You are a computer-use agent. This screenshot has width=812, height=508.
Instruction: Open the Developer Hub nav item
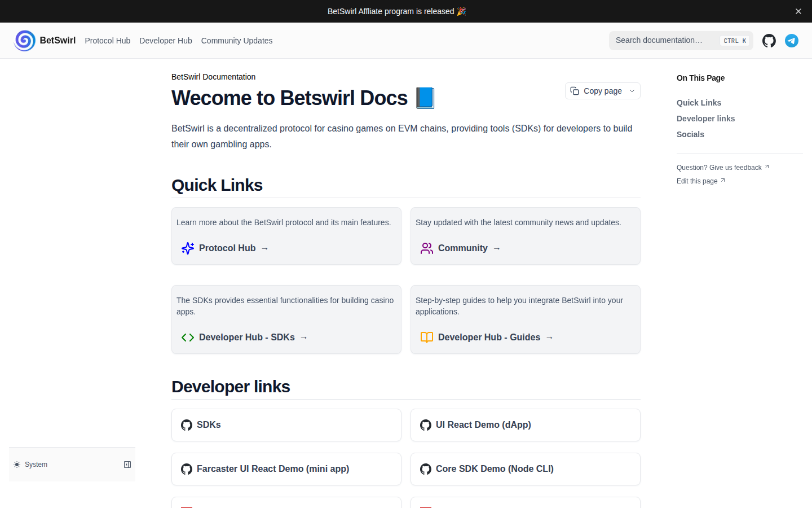166,41
